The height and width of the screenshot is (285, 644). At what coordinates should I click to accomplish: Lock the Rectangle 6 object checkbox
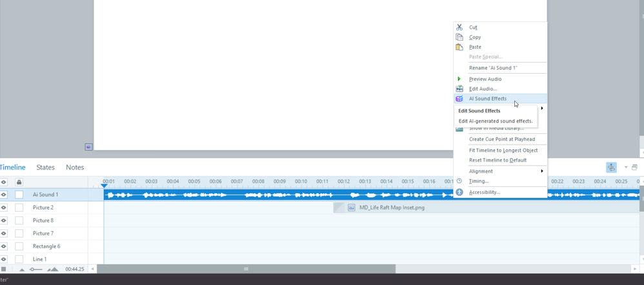19,246
